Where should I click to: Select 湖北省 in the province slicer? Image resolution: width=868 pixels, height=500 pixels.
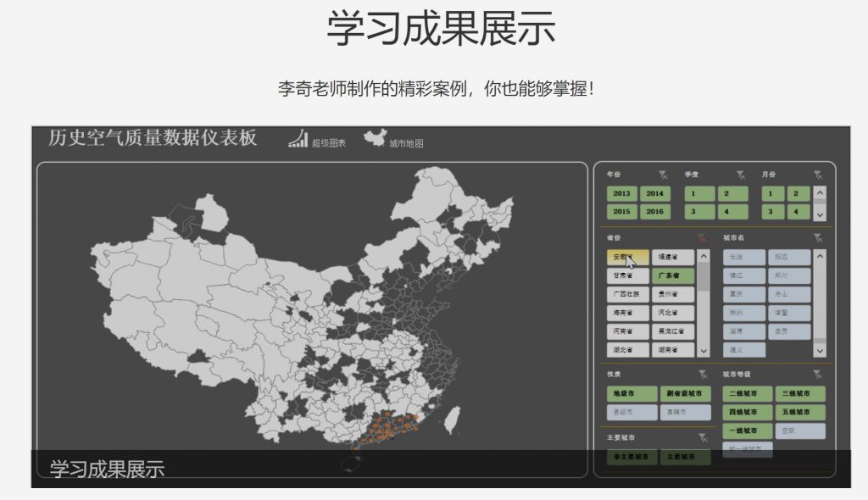coord(628,350)
